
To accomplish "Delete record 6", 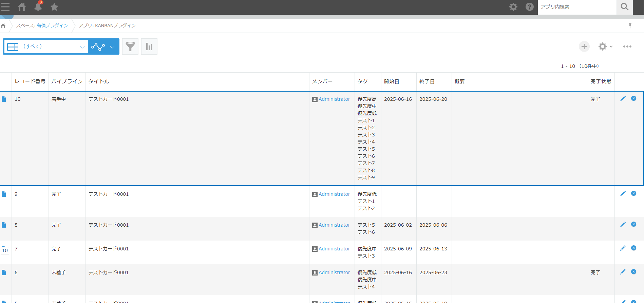I will click(633, 272).
